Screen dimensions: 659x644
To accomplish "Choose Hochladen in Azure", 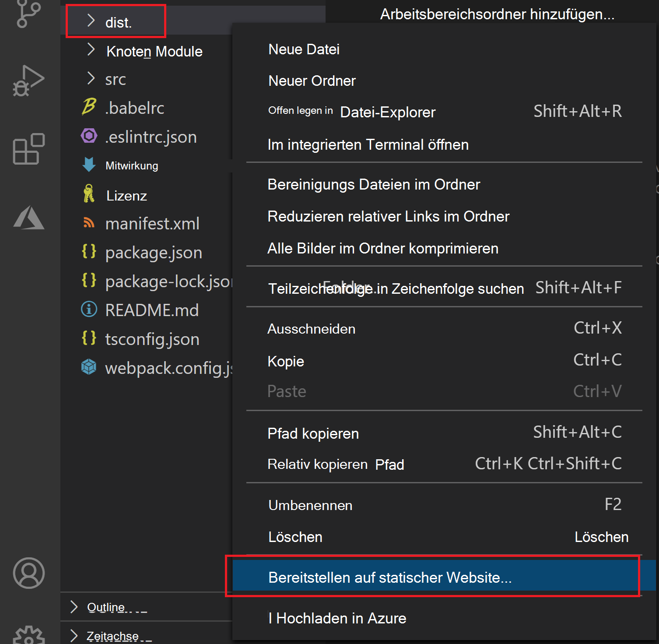I will [x=444, y=618].
